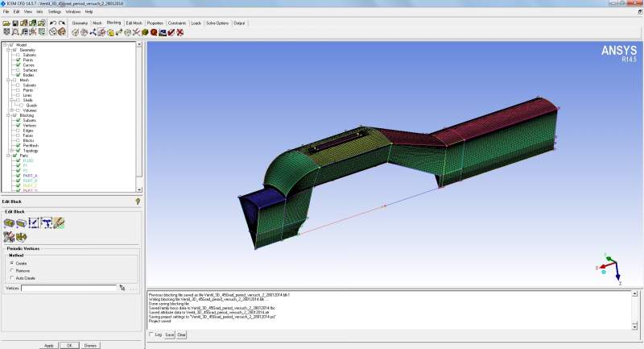Collapse the Model tree root node
The image size is (644, 349).
tap(5, 45)
